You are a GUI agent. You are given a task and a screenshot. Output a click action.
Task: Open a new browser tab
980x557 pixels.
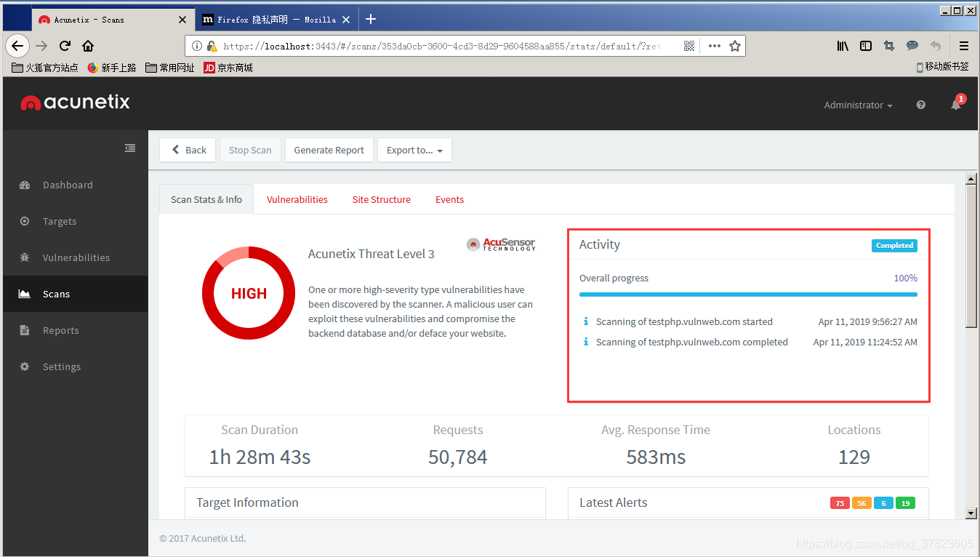[x=371, y=20]
